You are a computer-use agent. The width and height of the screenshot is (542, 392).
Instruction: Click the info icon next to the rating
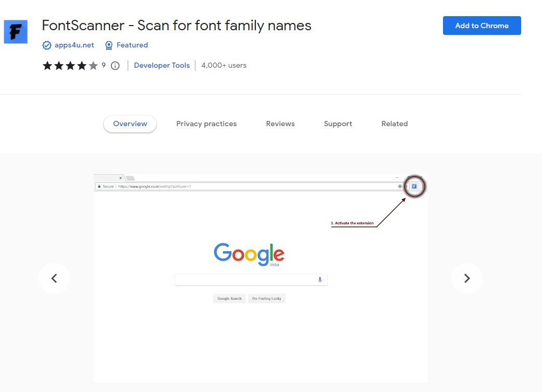point(115,66)
